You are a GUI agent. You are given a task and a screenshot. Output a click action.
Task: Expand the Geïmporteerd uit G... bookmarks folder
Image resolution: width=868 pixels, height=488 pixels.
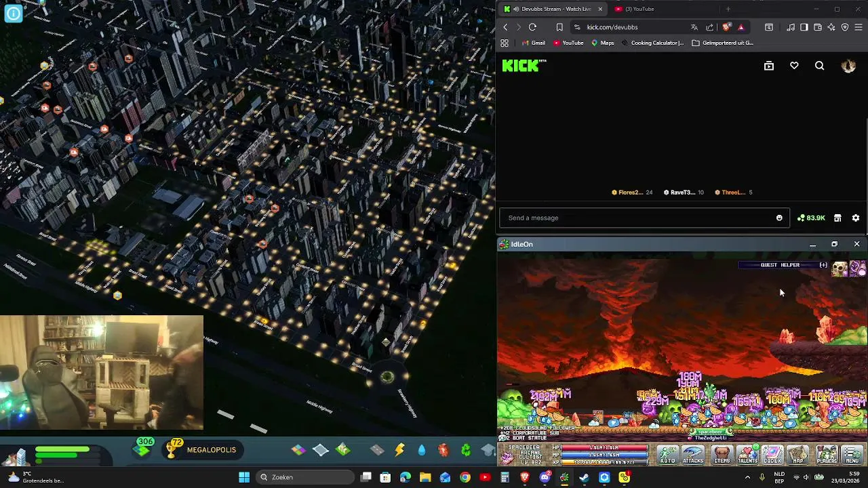[722, 43]
